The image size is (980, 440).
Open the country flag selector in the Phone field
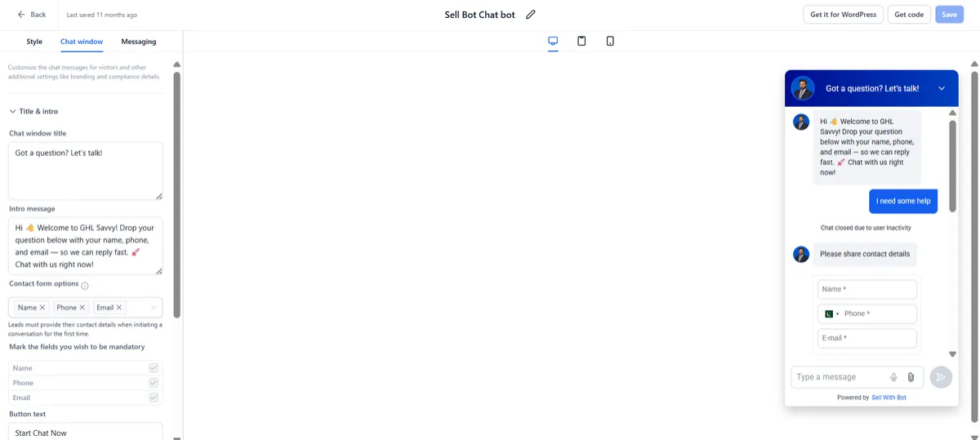831,313
